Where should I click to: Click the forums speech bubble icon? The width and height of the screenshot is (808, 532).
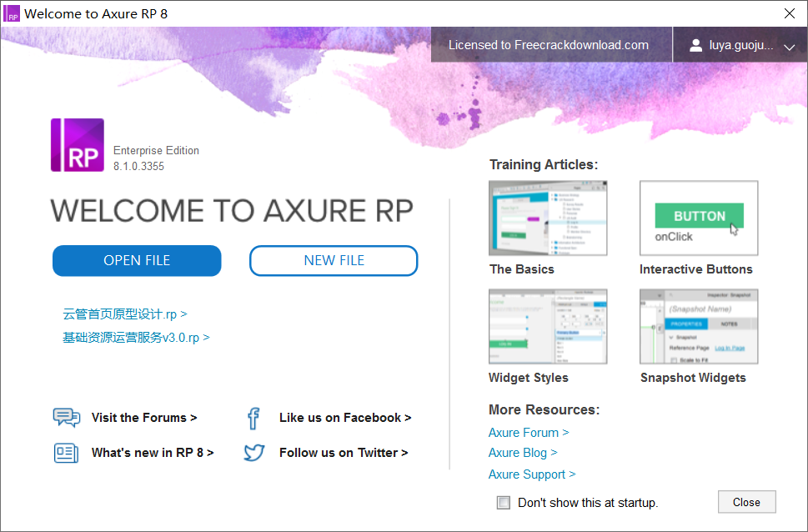click(x=67, y=417)
